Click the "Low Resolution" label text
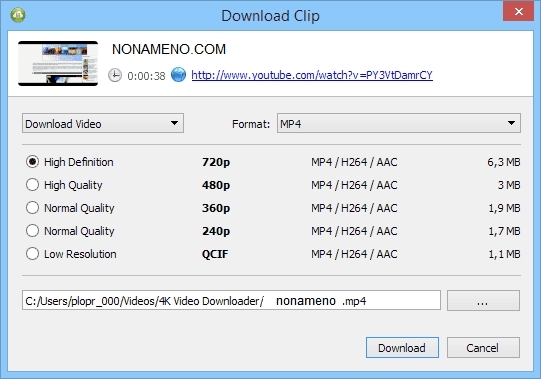The image size is (541, 379). tap(80, 254)
